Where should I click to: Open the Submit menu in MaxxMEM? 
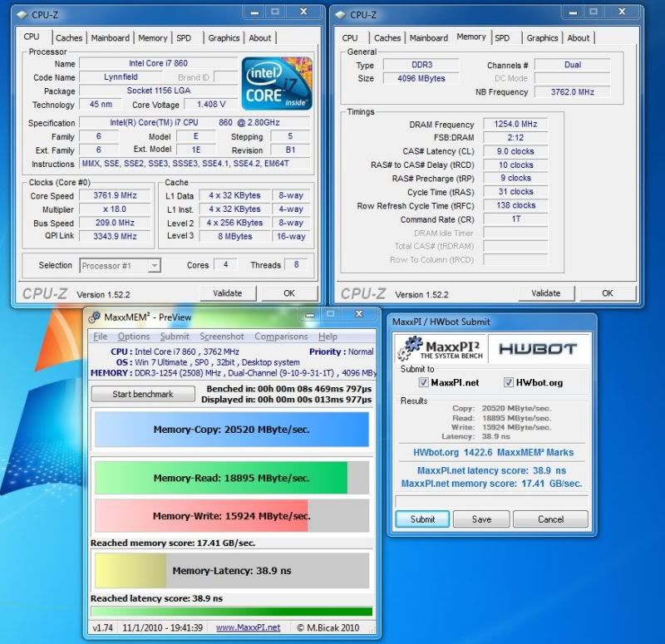(x=175, y=337)
